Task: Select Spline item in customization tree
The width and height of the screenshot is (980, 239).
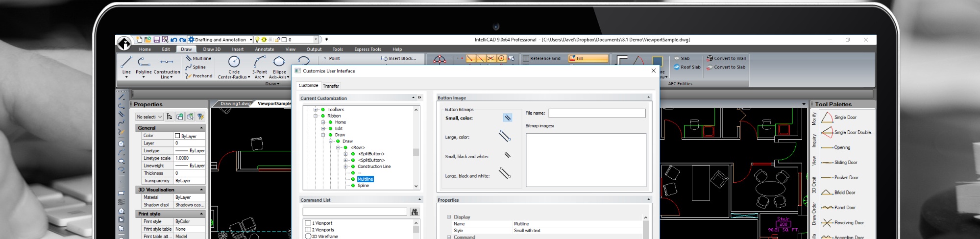Action: pyautogui.click(x=363, y=186)
